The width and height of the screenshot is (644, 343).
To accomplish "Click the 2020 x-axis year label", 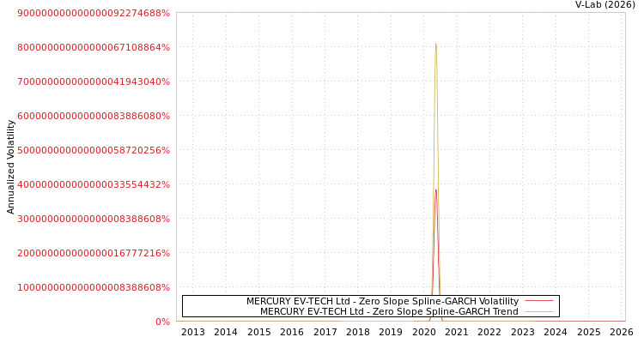I will (424, 332).
